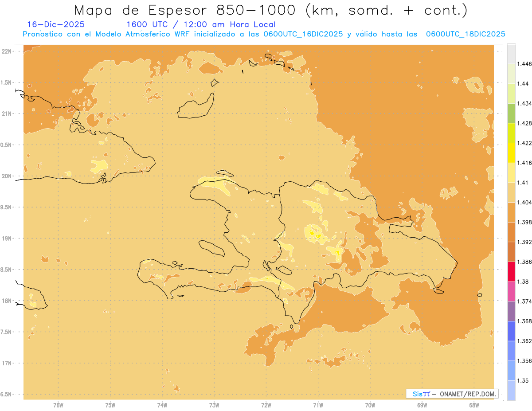Click the "72W" longitude label
Screen dimensions: 532x411
266,405
